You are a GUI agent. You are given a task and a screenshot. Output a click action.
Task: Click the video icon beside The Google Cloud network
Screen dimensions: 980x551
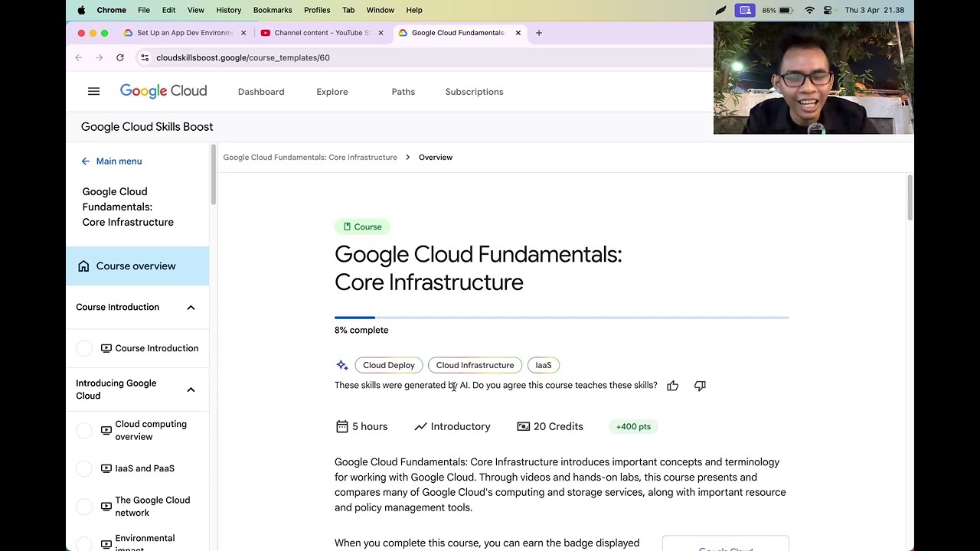[106, 507]
